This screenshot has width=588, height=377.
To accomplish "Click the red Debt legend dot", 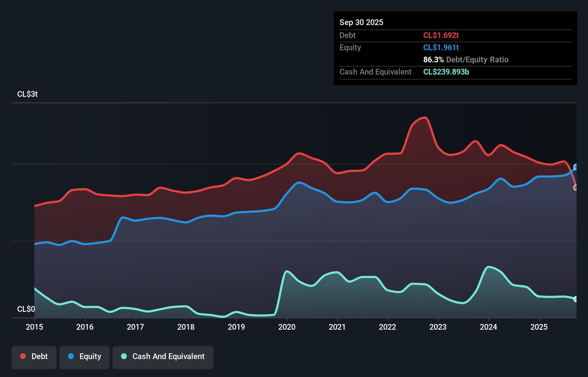I will (x=22, y=356).
